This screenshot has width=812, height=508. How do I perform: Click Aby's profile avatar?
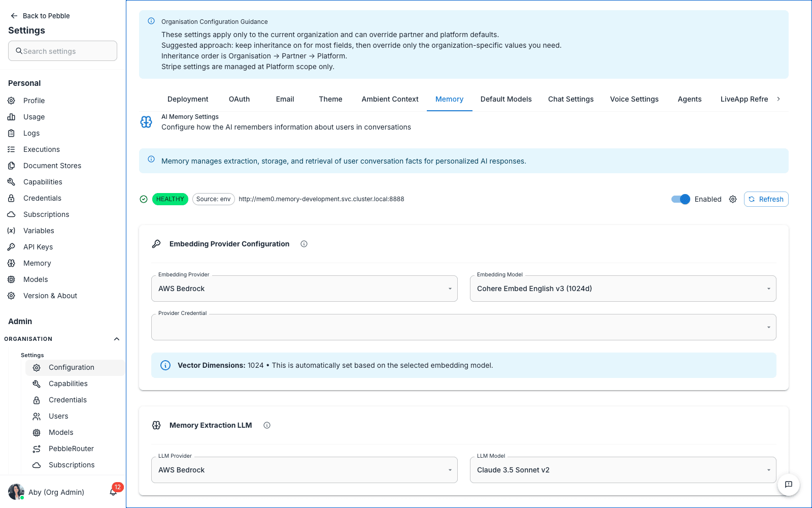click(16, 492)
